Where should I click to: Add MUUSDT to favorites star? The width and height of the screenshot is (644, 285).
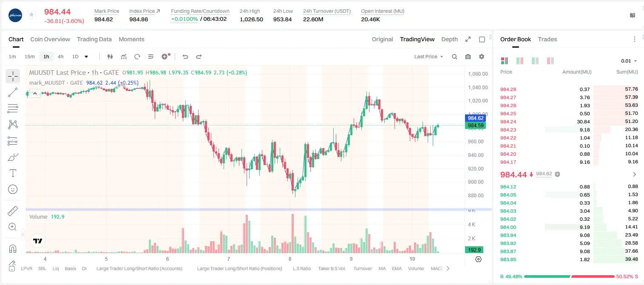click(x=31, y=15)
